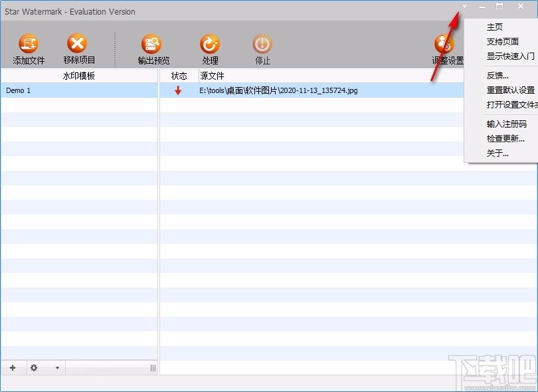Open the 输出预览 (output preview) icon
Image resolution: width=538 pixels, height=392 pixels.
[x=151, y=44]
